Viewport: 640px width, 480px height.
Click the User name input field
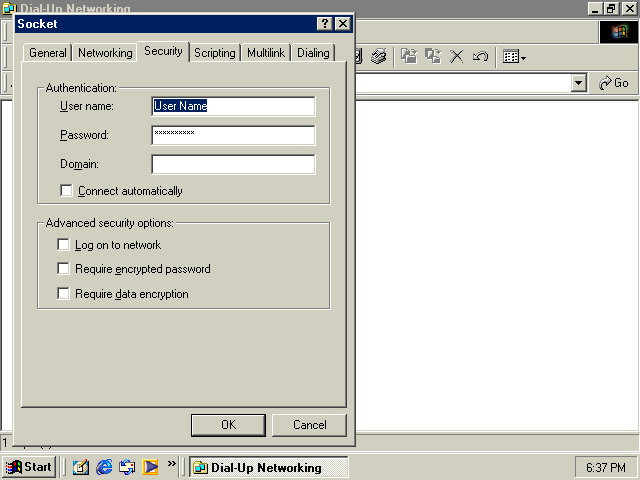point(233,106)
